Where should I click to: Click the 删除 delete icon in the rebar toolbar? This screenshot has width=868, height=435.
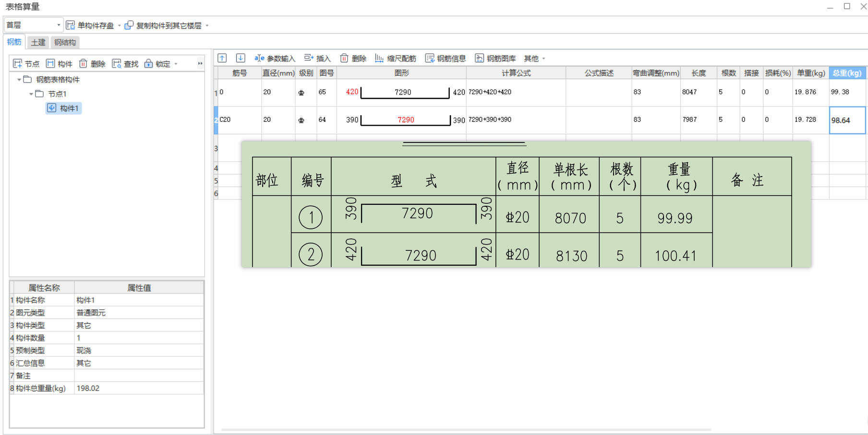354,58
